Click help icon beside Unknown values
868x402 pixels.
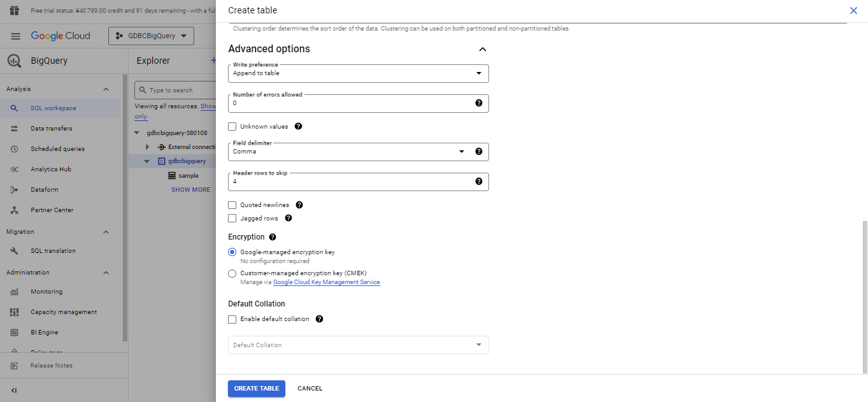tap(298, 126)
